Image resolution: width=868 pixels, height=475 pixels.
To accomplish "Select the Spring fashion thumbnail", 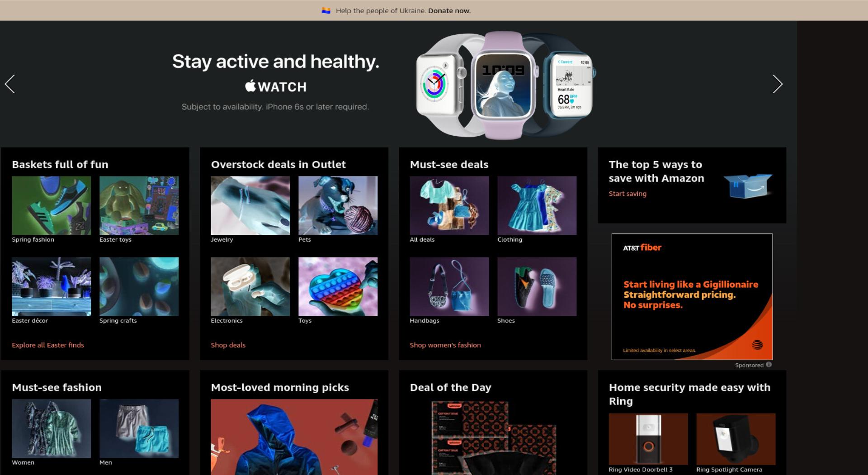I will 52,205.
